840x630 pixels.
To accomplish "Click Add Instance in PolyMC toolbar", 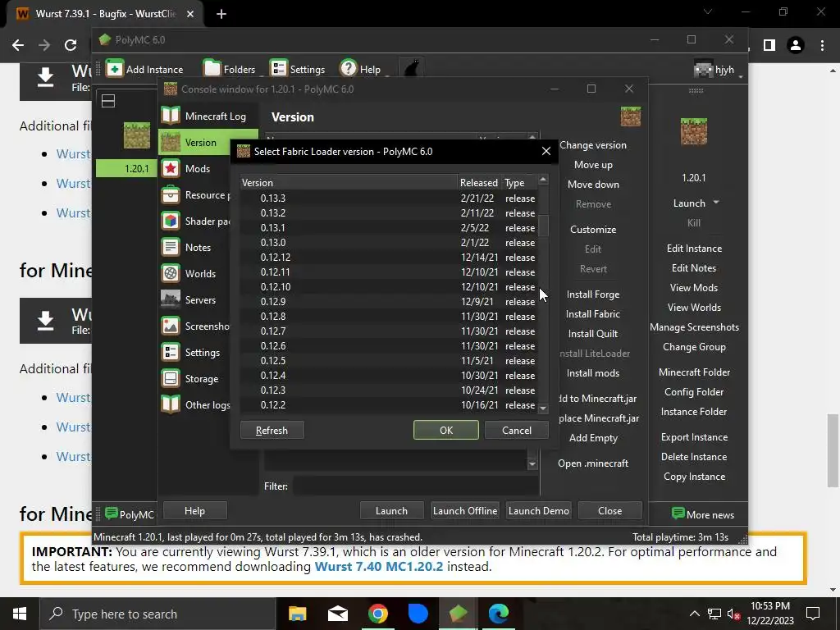I will pyautogui.click(x=144, y=69).
